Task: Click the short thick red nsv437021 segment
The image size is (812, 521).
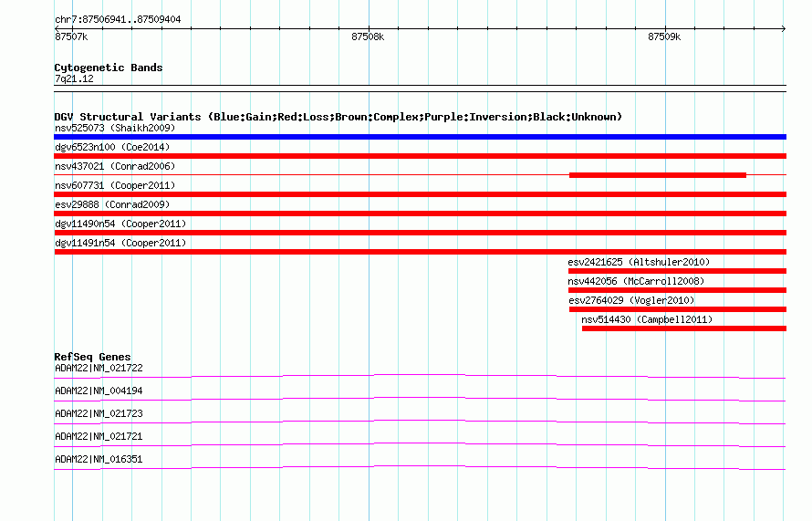Action: pos(658,175)
